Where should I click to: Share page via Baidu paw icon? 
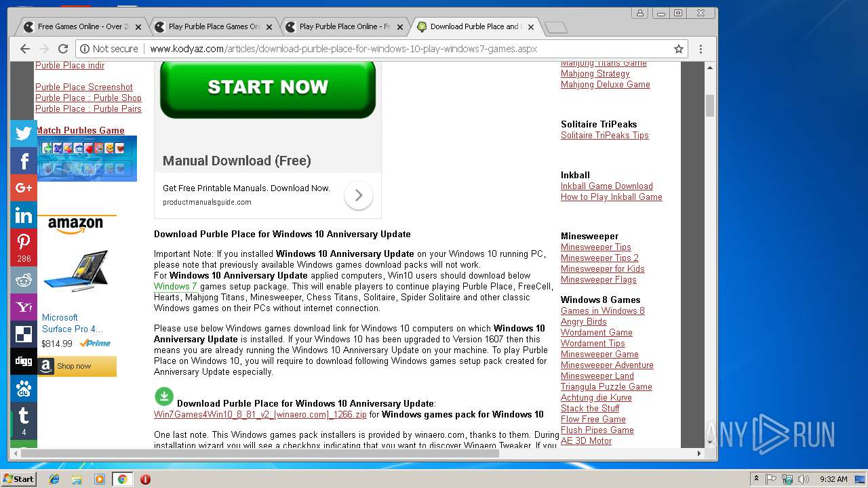pyautogui.click(x=24, y=388)
